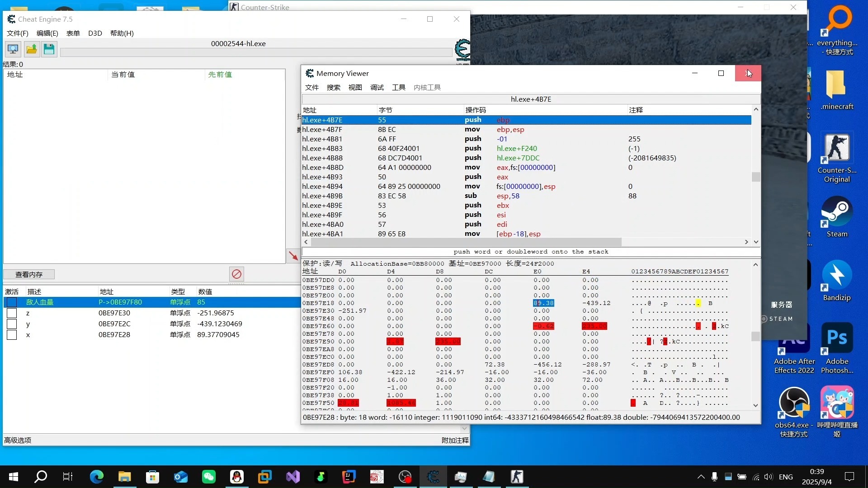
Task: Open the 编辑(E) menu in Cheat Engine
Action: coord(47,33)
